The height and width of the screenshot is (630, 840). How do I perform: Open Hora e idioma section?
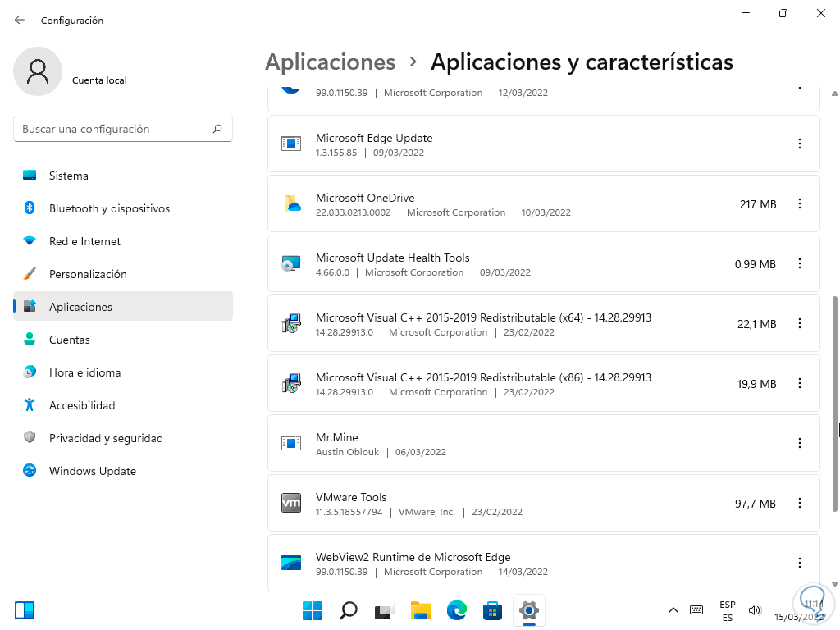(123, 372)
